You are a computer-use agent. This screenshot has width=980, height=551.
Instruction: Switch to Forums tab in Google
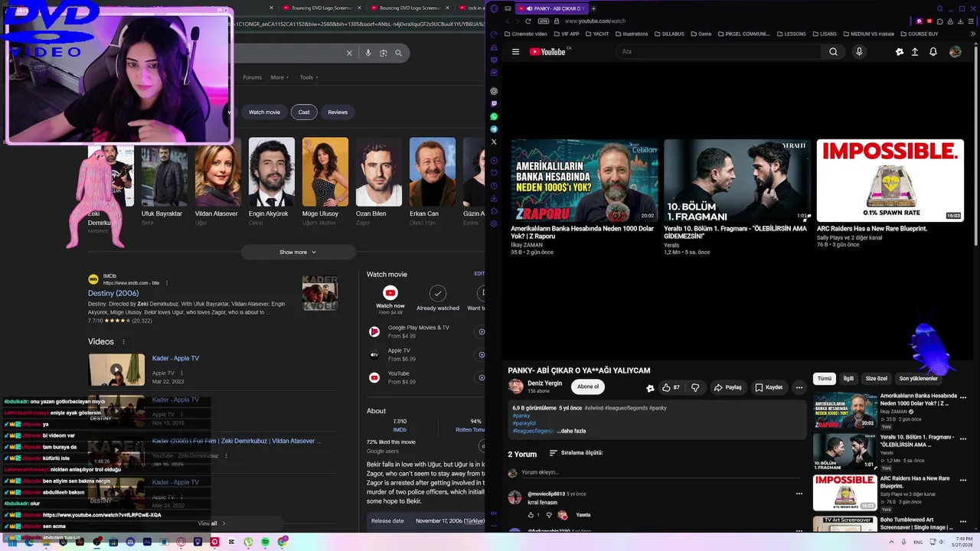(x=252, y=77)
